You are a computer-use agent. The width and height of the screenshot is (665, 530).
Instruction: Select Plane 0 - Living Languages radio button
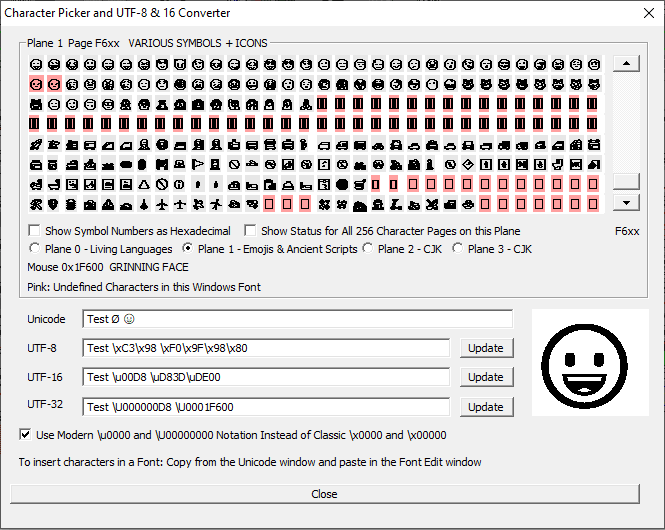click(x=36, y=249)
